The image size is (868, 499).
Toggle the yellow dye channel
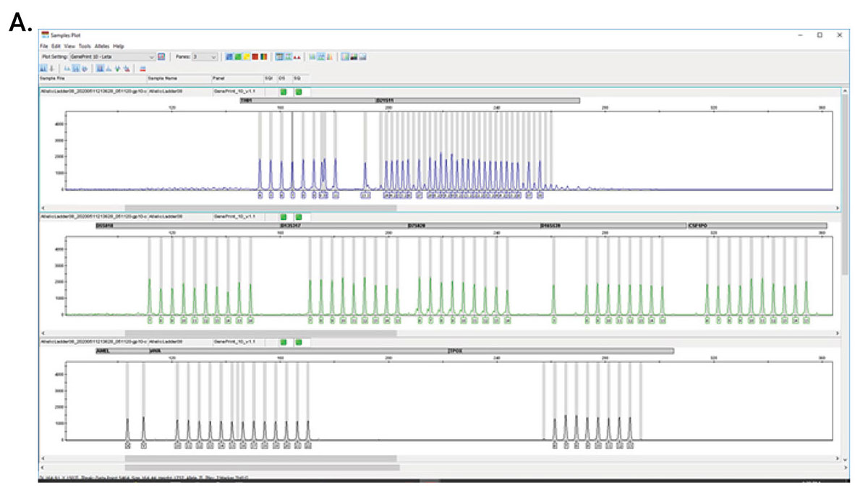pos(246,56)
